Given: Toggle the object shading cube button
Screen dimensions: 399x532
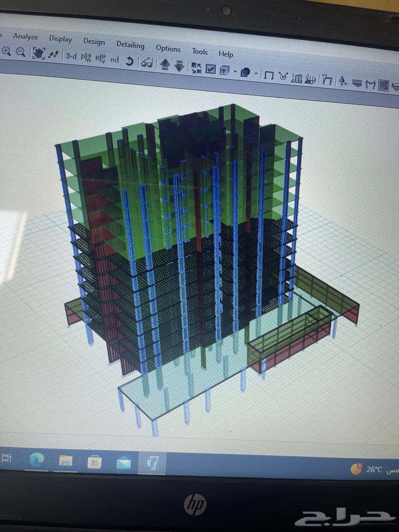Looking at the screenshot, I should coord(224,70).
